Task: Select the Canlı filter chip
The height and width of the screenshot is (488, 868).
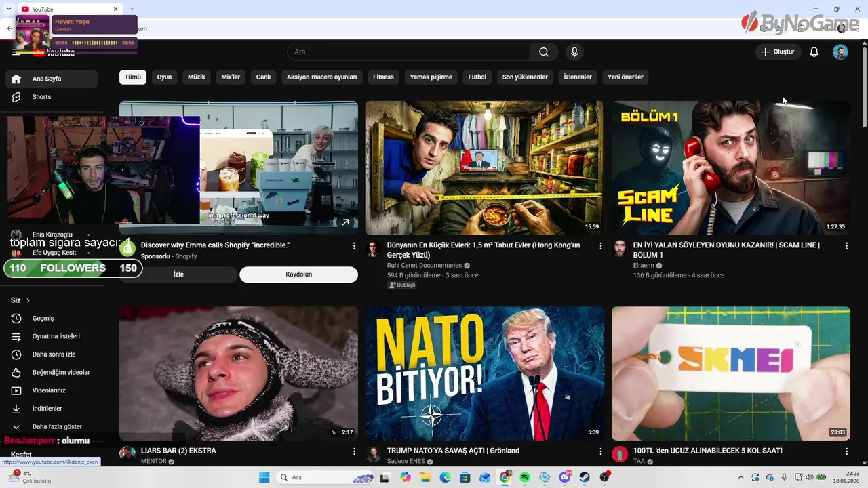Action: pyautogui.click(x=263, y=77)
